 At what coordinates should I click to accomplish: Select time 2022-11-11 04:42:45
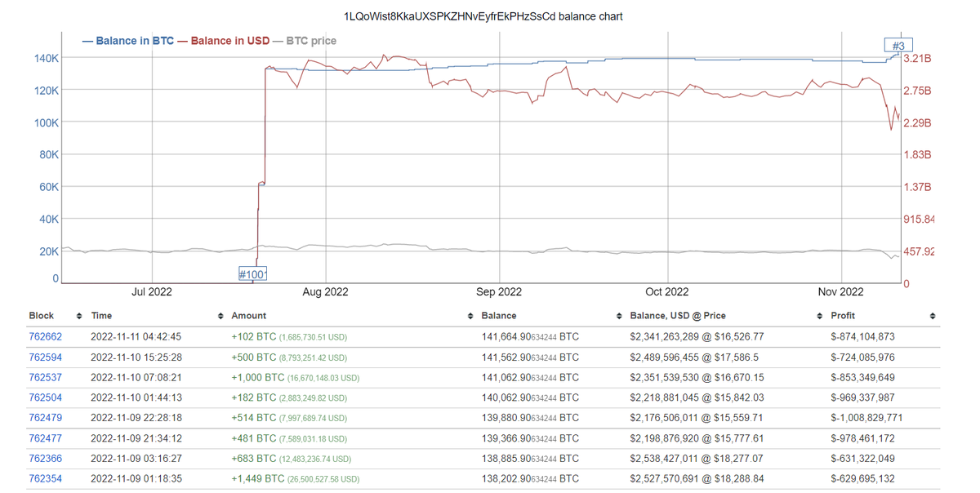(136, 336)
